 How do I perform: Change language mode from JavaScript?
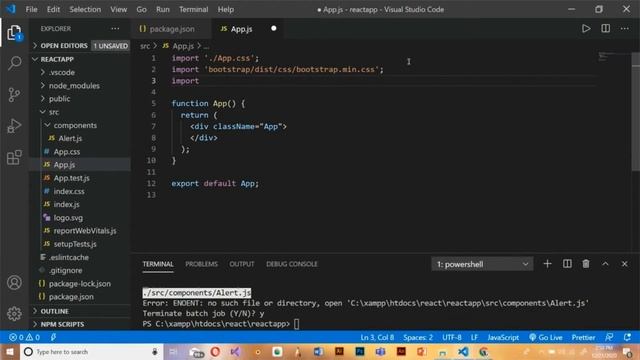click(x=503, y=337)
